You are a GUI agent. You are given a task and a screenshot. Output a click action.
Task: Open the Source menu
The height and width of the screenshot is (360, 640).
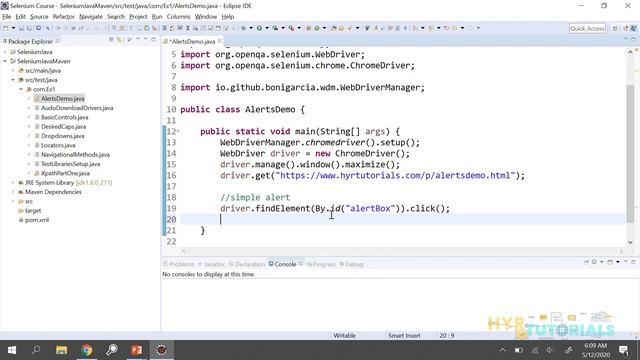39,17
